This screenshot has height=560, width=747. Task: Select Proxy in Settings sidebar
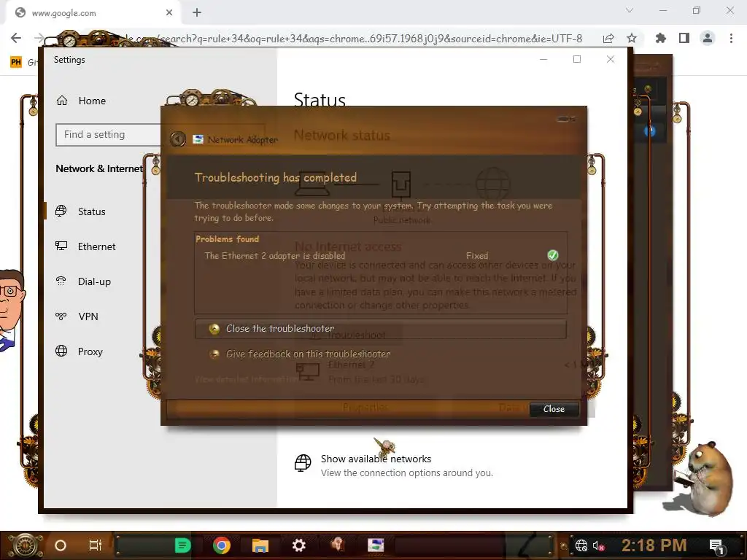90,351
